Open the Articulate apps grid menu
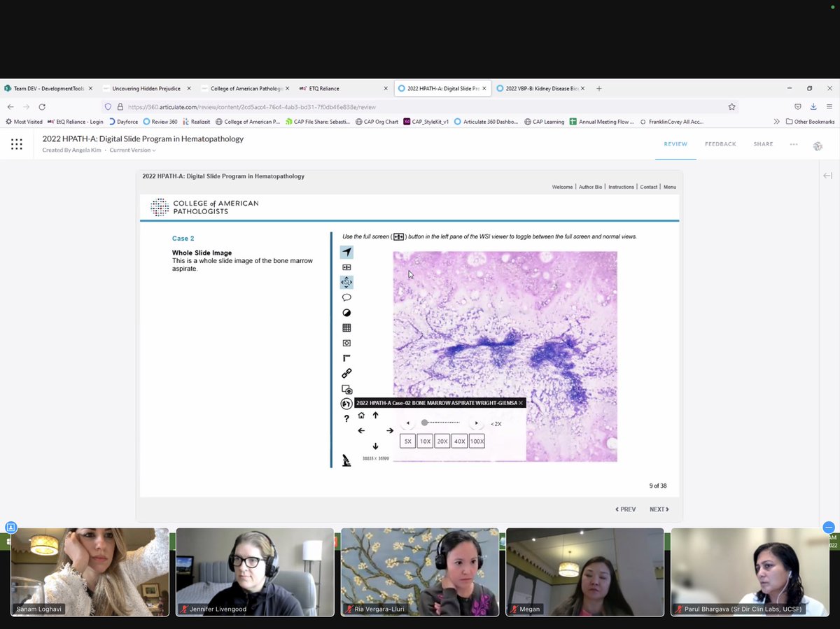This screenshot has width=840, height=629. point(17,144)
